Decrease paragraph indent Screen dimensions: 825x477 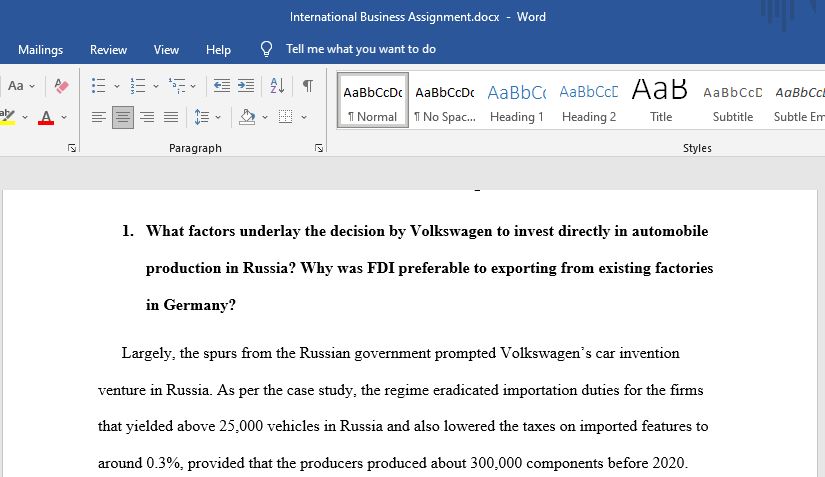tap(222, 85)
